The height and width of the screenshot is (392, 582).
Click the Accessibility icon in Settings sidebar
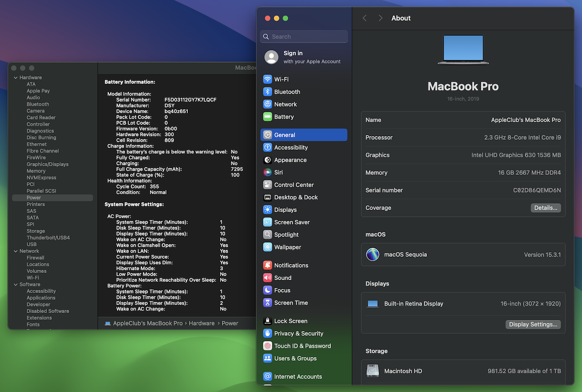point(267,147)
